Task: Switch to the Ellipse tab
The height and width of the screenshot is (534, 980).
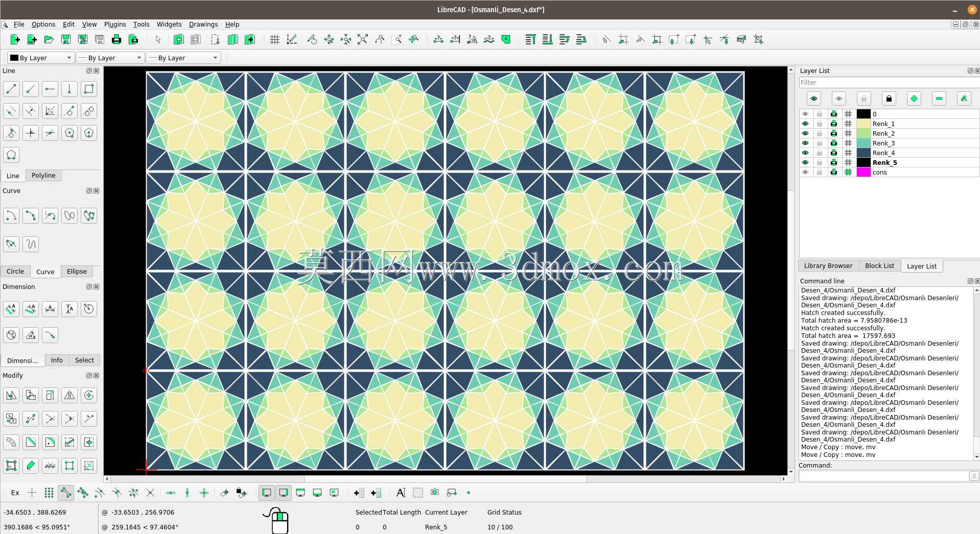Action: tap(77, 271)
